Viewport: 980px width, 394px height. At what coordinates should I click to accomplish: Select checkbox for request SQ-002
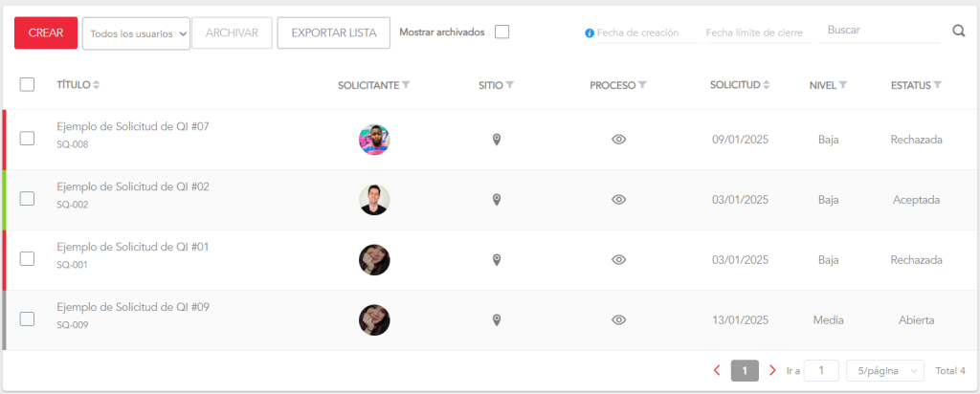pyautogui.click(x=28, y=199)
